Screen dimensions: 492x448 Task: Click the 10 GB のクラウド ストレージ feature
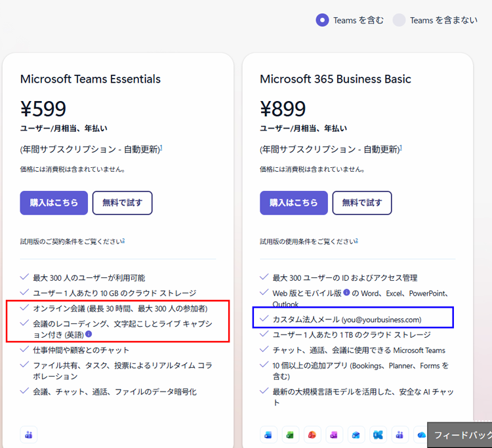point(115,293)
